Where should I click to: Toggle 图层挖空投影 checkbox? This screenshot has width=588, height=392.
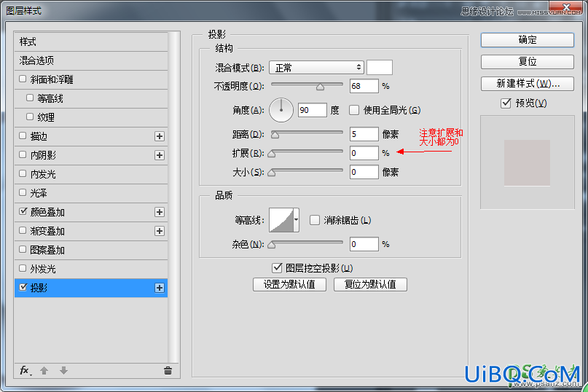[x=277, y=268]
